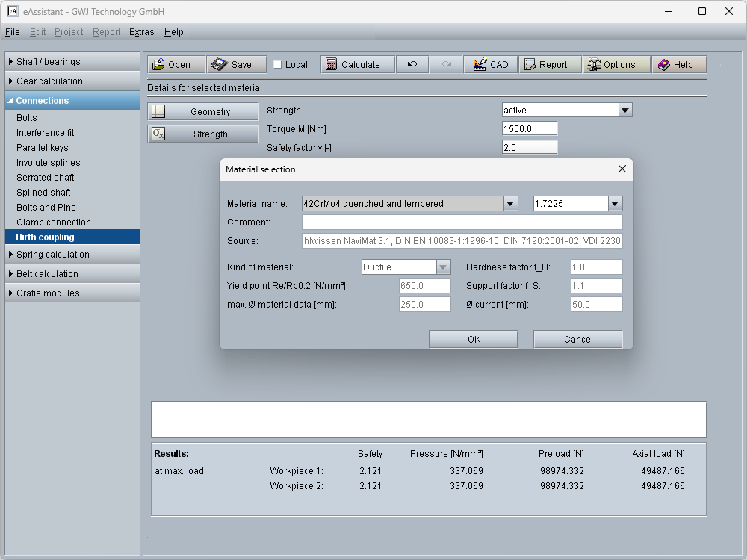Click the Open folder icon in toolbar

click(x=158, y=65)
